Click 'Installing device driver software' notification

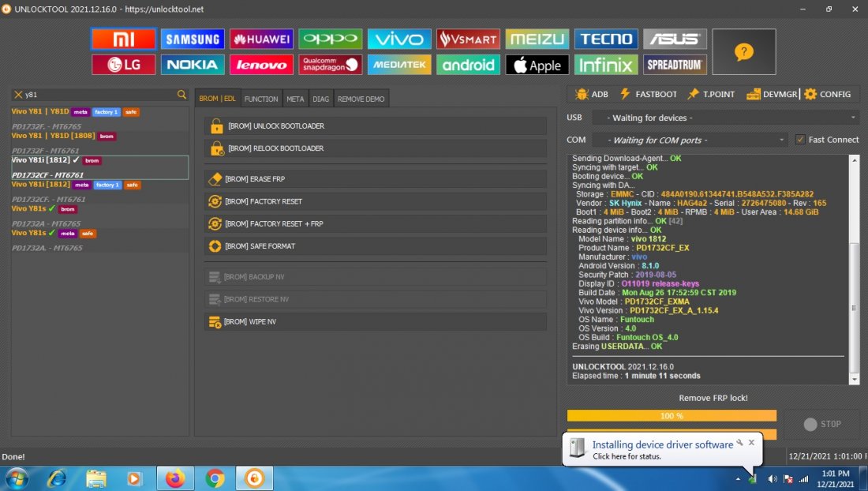pyautogui.click(x=663, y=444)
